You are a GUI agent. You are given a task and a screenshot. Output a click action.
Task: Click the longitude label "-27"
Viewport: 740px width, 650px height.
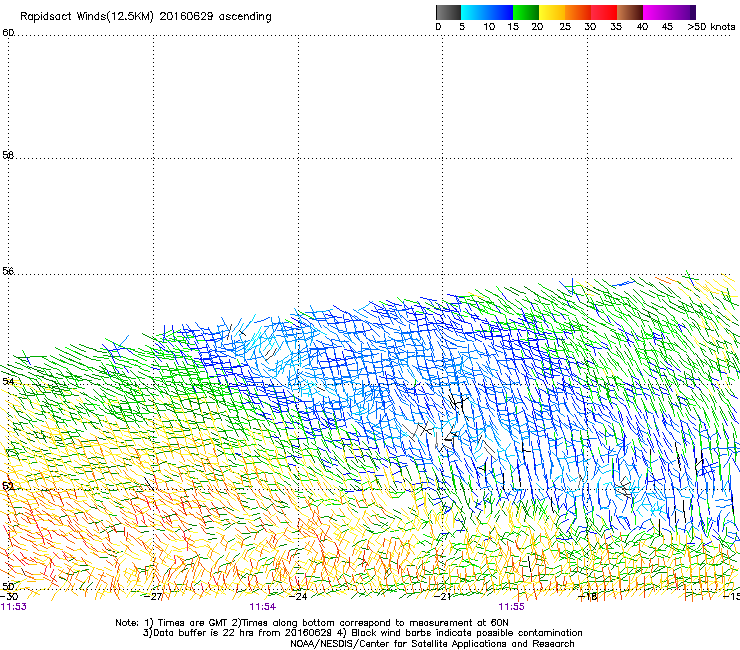tap(153, 597)
